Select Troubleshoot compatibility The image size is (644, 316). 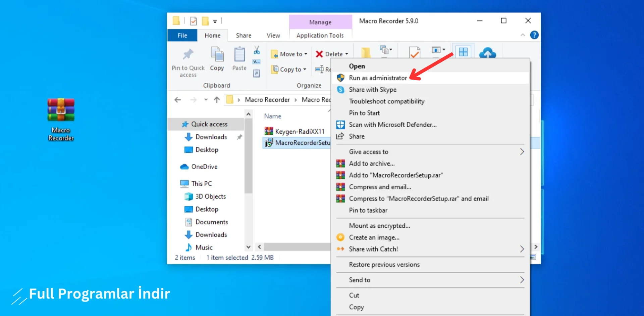pyautogui.click(x=430, y=101)
